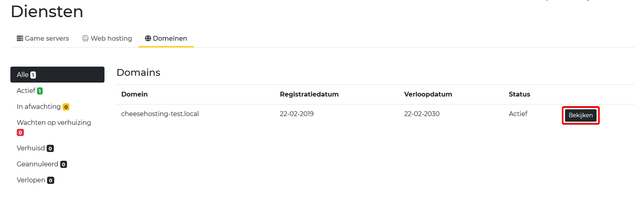Click the Verlopen count badge
This screenshot has height=211, width=644.
pyautogui.click(x=51, y=180)
